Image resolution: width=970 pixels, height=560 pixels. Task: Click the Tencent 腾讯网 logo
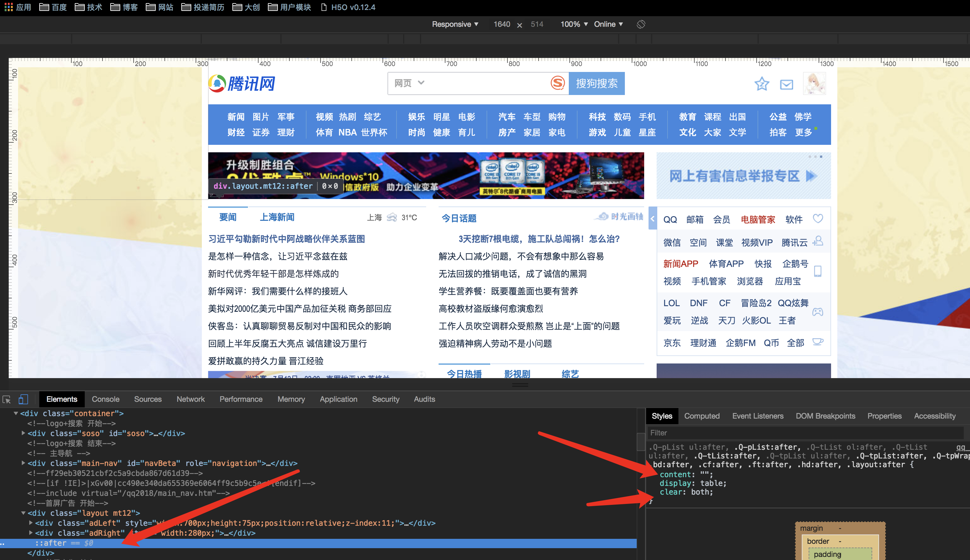(242, 83)
